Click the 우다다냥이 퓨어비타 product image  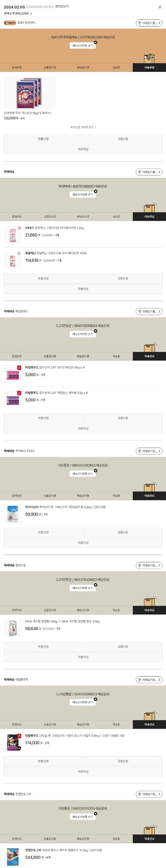pyautogui.click(x=13, y=513)
